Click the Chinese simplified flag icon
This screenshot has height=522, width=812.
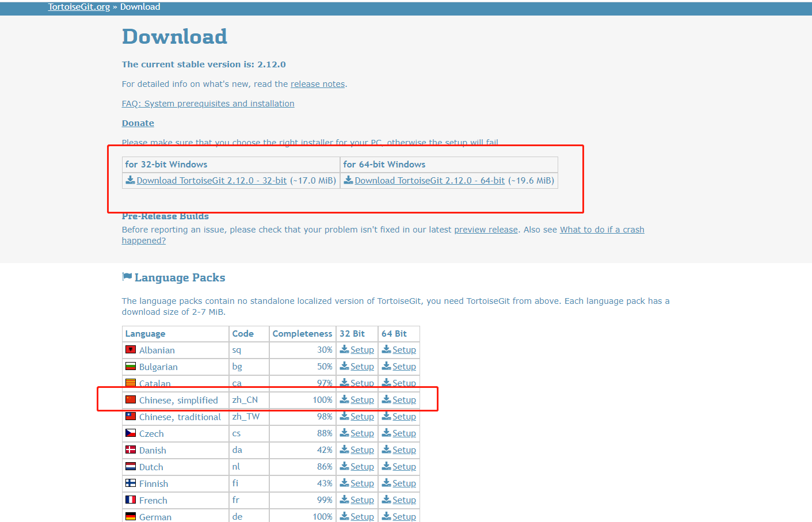point(131,399)
